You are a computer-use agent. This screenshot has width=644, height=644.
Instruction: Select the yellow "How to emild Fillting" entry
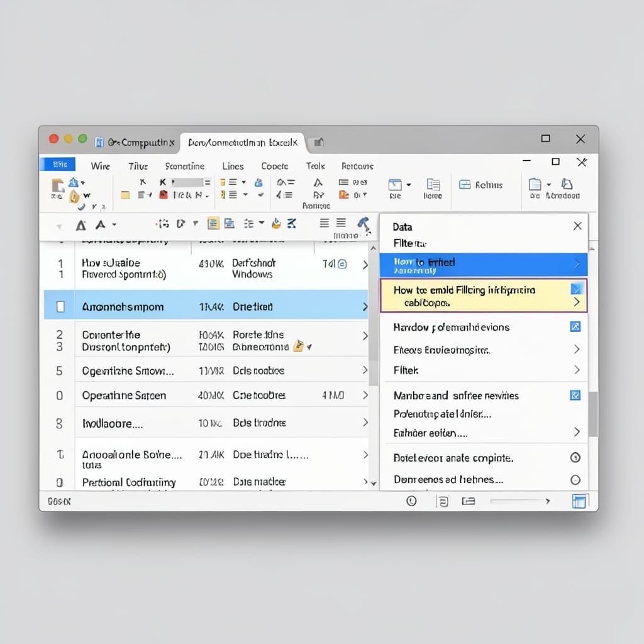click(x=484, y=296)
